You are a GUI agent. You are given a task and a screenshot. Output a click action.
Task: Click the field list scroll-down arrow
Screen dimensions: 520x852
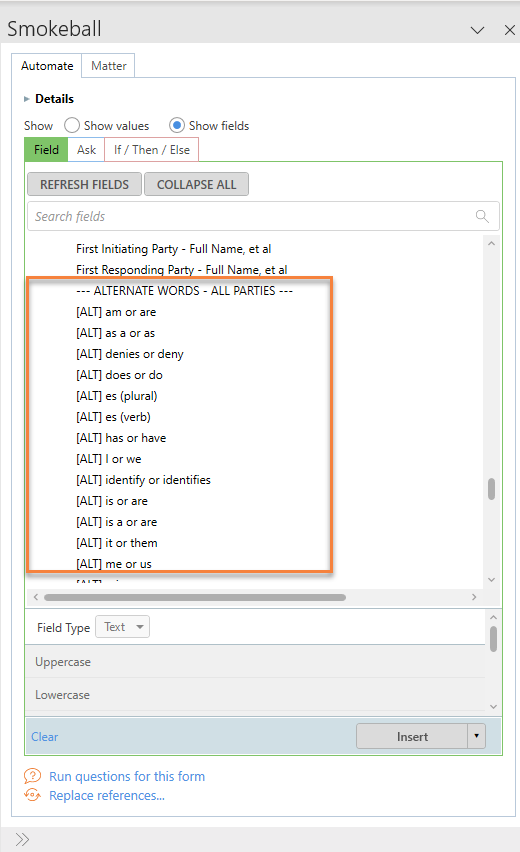point(491,580)
